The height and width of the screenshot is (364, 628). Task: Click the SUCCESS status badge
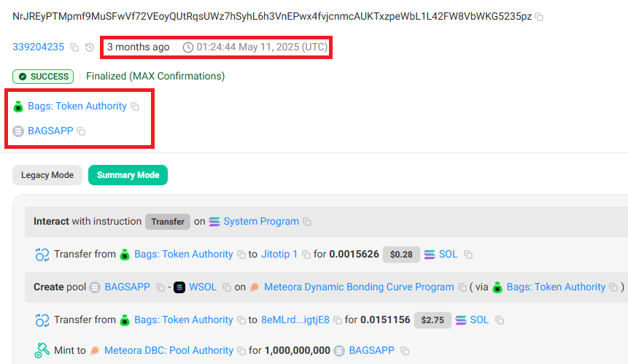click(43, 77)
